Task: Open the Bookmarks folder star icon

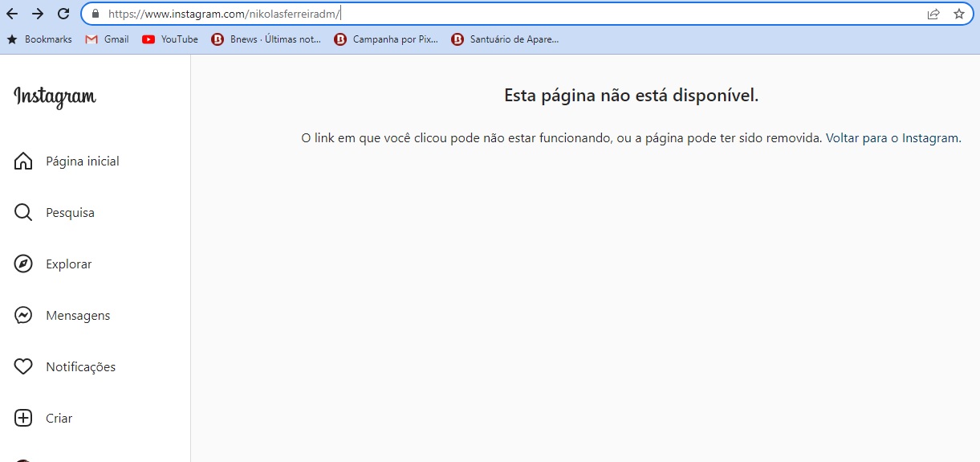Action: 12,39
